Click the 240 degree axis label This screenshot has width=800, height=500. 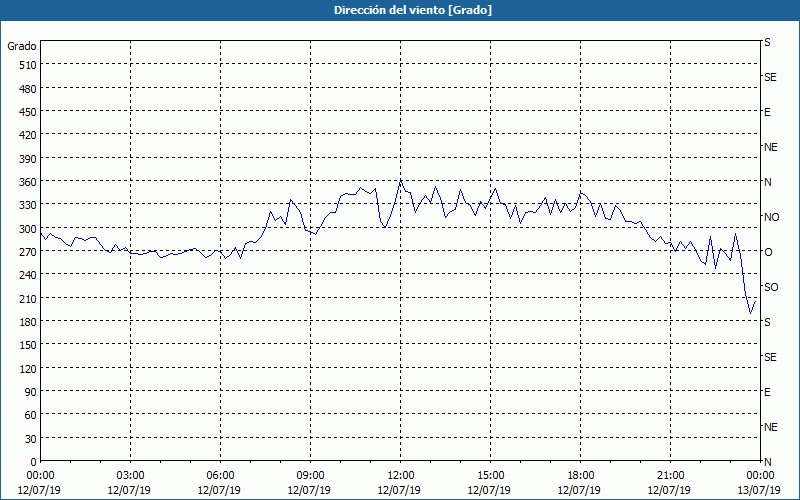point(28,275)
